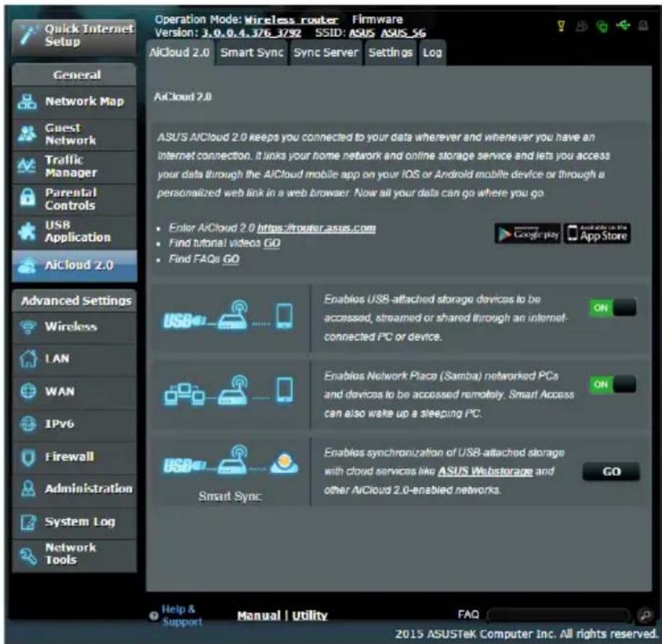Click the Advanced Settings section header
The image size is (662, 644).
74,301
